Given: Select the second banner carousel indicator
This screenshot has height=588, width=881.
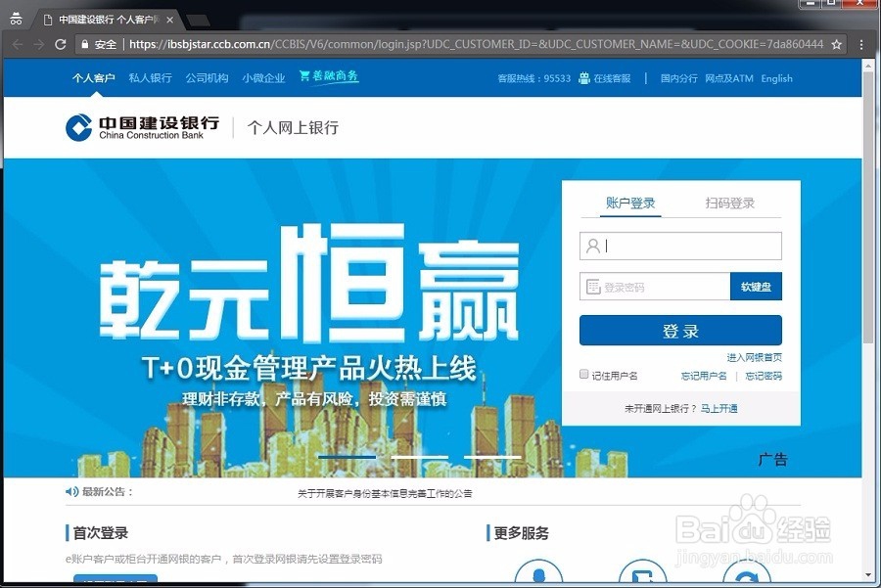Looking at the screenshot, I should (420, 457).
